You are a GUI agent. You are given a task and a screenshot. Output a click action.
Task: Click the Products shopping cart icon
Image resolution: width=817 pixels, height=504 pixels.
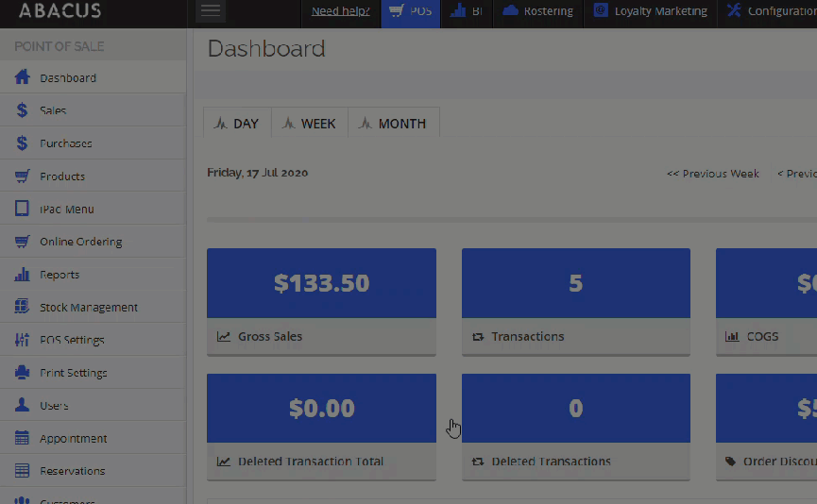point(22,176)
